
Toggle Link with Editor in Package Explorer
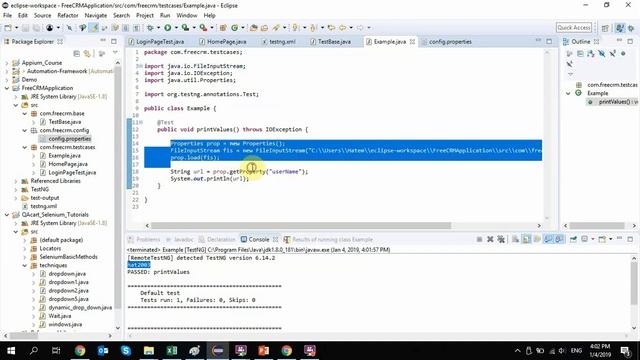coord(87,53)
